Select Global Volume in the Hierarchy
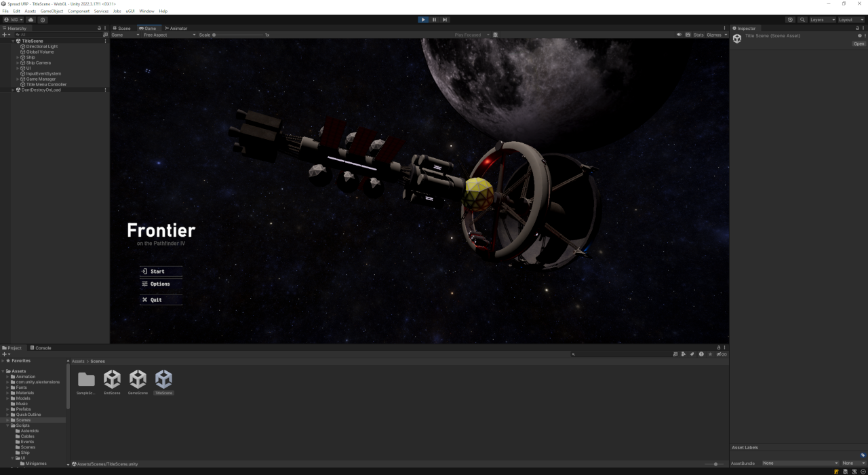The image size is (868, 475). 40,52
